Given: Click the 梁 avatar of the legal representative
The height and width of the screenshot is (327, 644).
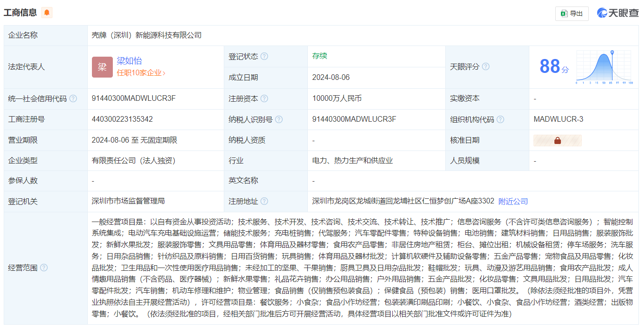Looking at the screenshot, I should click(x=102, y=67).
